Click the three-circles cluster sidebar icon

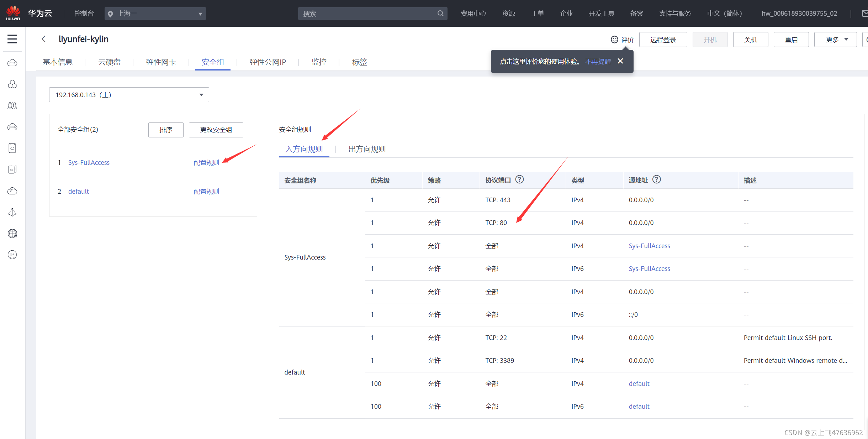(12, 84)
